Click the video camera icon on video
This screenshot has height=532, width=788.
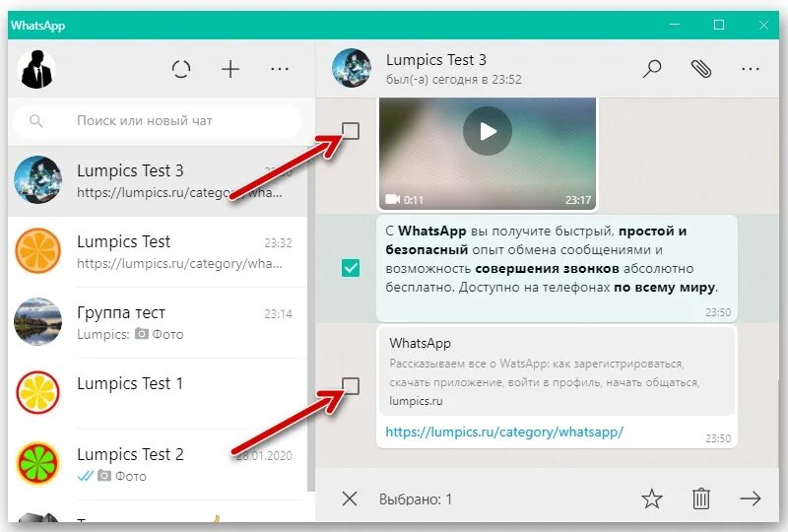click(x=392, y=199)
